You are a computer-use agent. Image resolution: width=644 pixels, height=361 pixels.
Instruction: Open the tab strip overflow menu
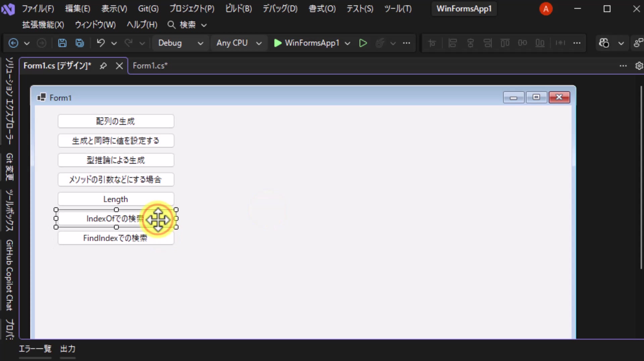(x=623, y=66)
